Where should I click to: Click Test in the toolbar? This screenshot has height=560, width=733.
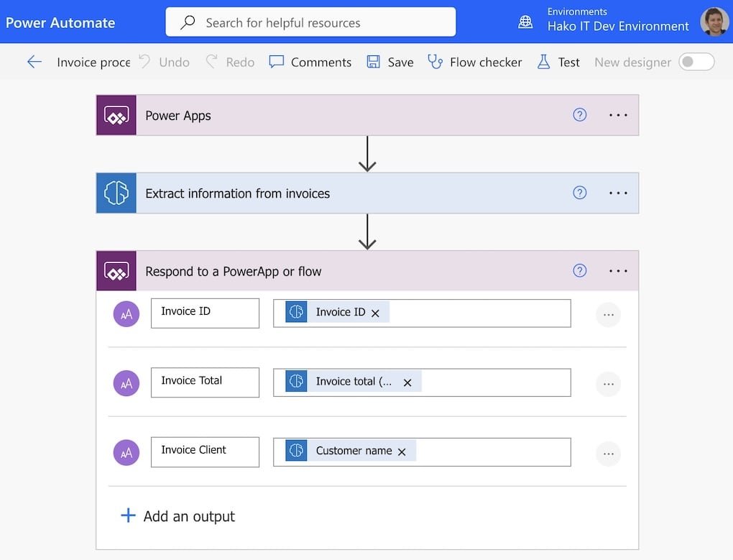(558, 62)
